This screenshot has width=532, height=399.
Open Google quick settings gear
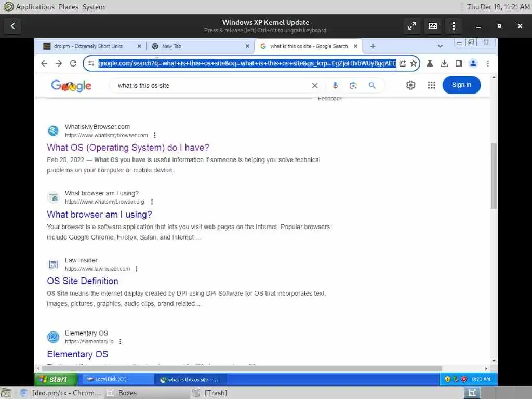tap(410, 85)
